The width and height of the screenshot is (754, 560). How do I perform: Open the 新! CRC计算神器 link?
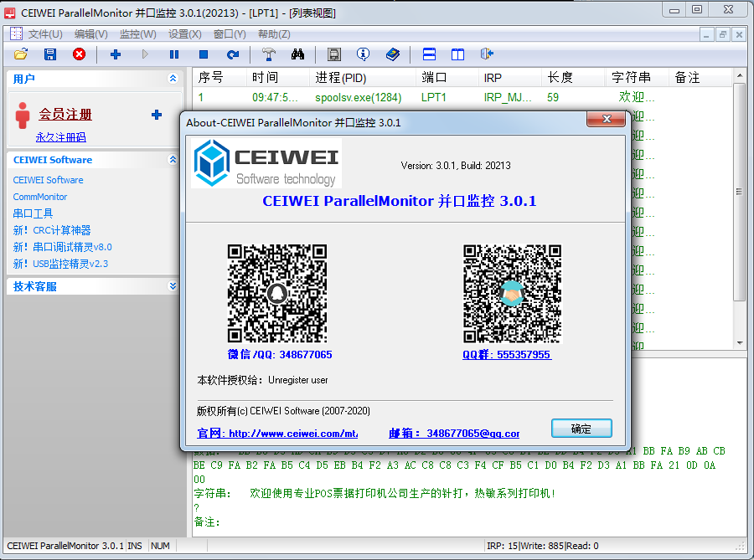52,230
